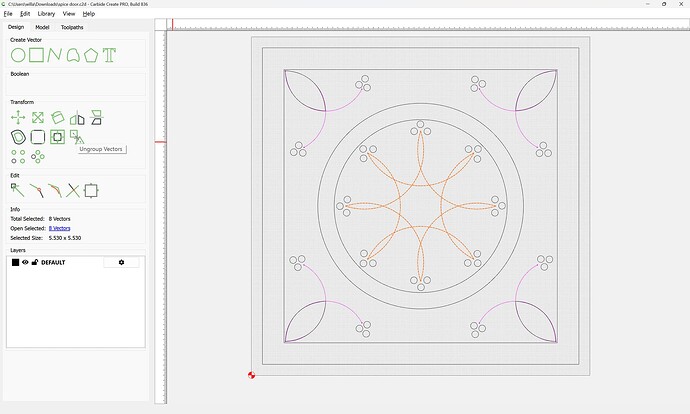Switch to the Toolpaths tab
This screenshot has height=414, width=690.
point(73,27)
